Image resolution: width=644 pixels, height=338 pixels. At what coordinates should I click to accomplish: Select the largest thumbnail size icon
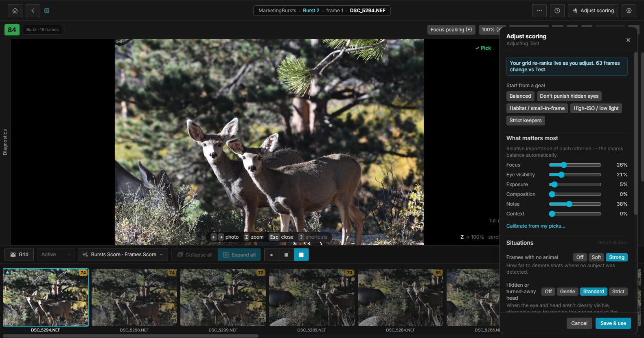[x=301, y=255]
